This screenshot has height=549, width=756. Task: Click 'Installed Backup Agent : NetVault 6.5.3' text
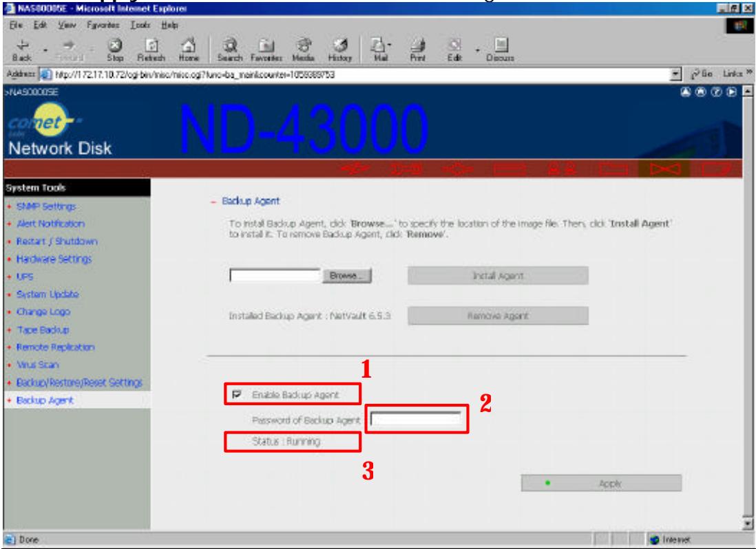pyautogui.click(x=310, y=316)
